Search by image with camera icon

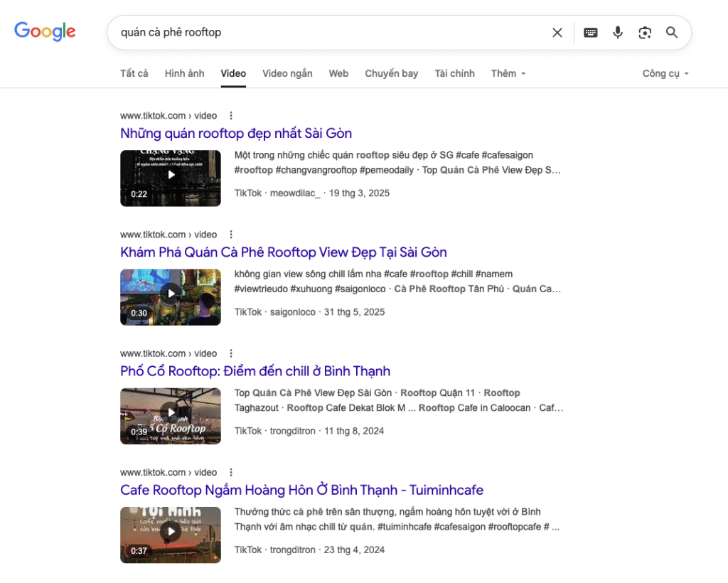coord(645,33)
